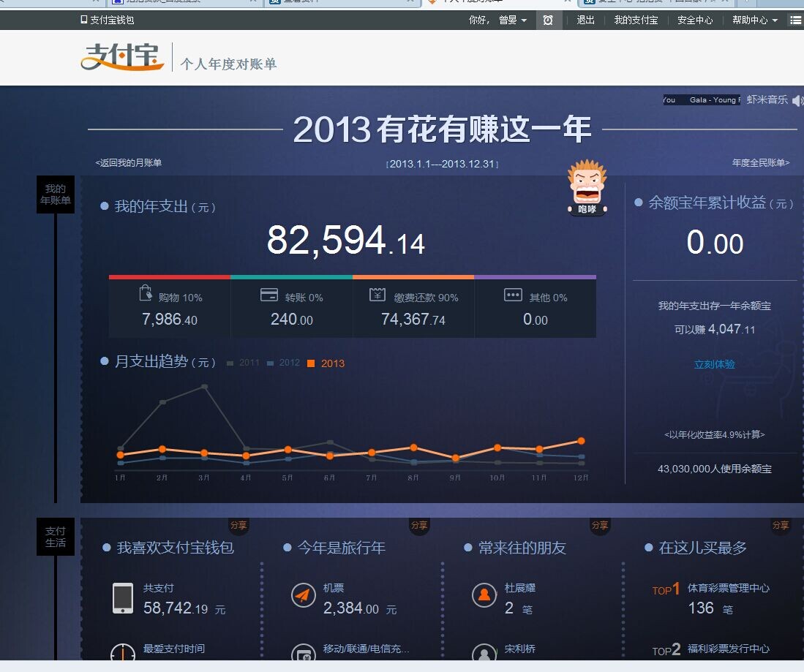Click 退出 to log out
The width and height of the screenshot is (804, 672).
(x=585, y=20)
